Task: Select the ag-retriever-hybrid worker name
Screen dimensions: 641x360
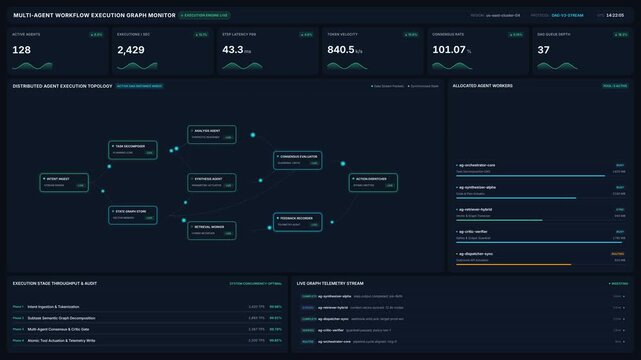Action: coord(475,210)
